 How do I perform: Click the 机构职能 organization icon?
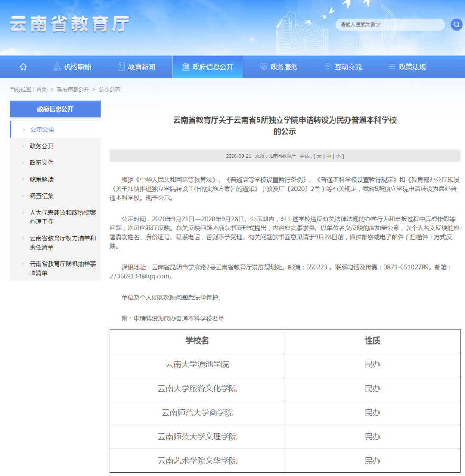(x=57, y=67)
